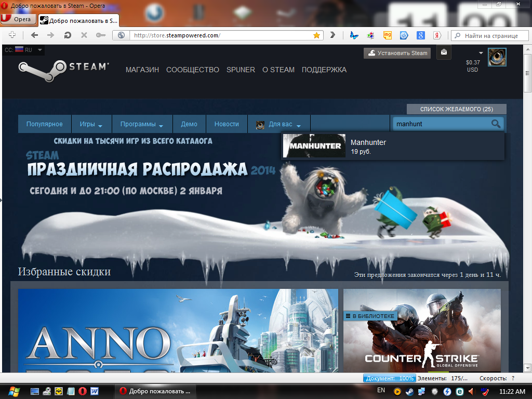
Task: Click the blue globe bookmark icon
Action: tap(404, 35)
